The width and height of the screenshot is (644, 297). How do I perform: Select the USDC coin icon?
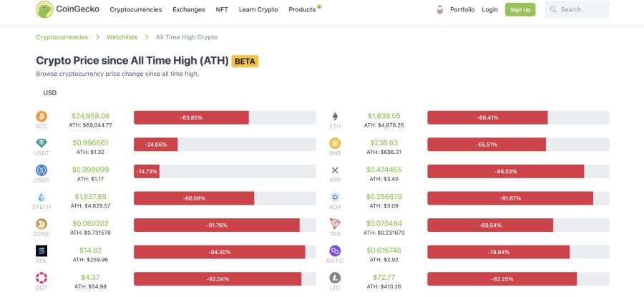click(x=42, y=170)
